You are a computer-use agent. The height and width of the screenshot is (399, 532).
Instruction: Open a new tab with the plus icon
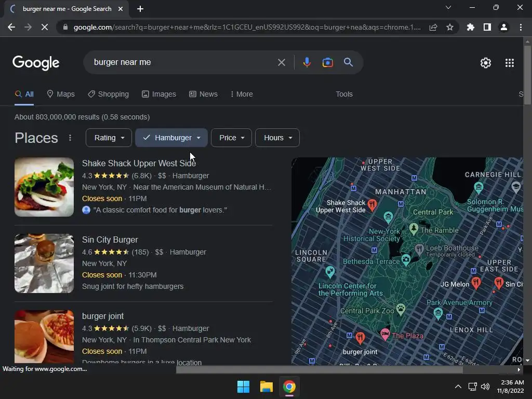(140, 9)
